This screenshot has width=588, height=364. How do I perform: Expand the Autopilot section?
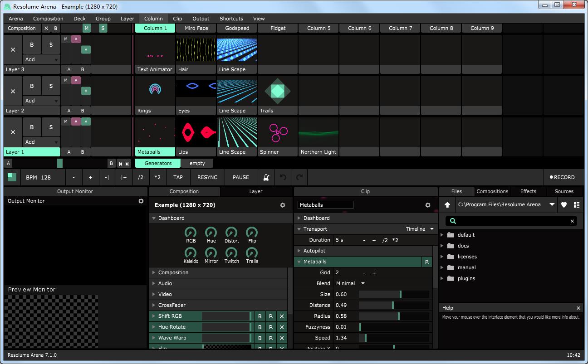(x=299, y=251)
